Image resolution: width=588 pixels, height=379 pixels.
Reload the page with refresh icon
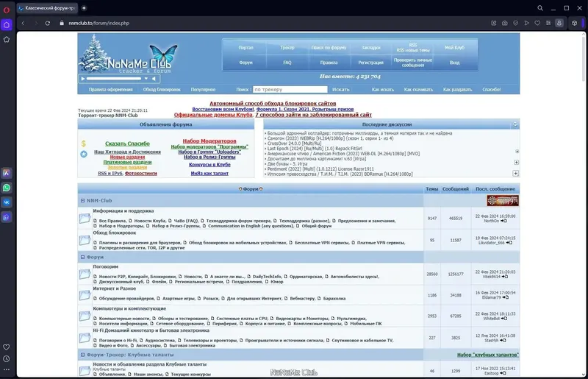48,23
